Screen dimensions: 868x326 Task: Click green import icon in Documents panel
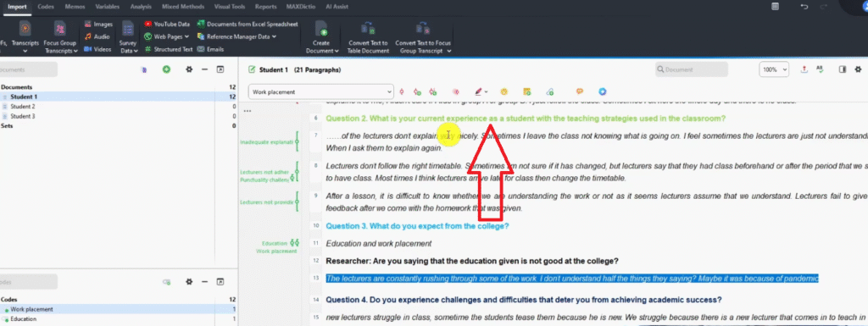coord(166,69)
